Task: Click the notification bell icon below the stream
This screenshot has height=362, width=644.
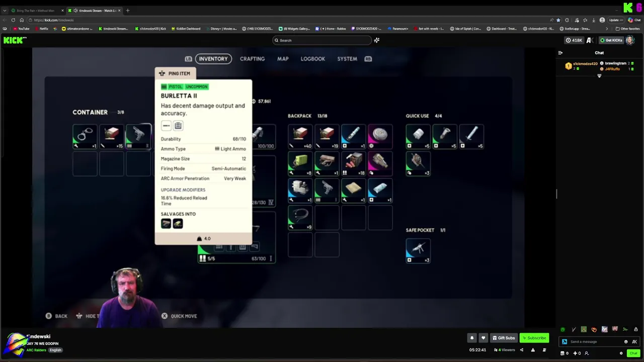Action: 472,338
